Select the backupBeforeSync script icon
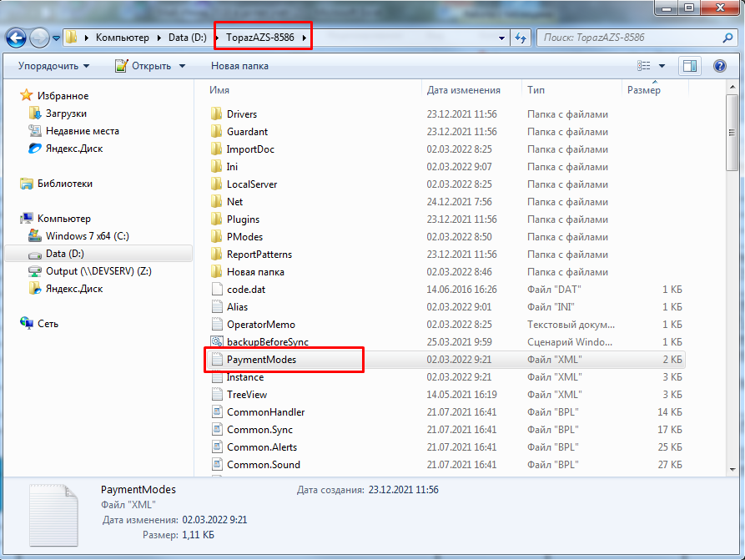745x560 pixels. click(x=217, y=342)
